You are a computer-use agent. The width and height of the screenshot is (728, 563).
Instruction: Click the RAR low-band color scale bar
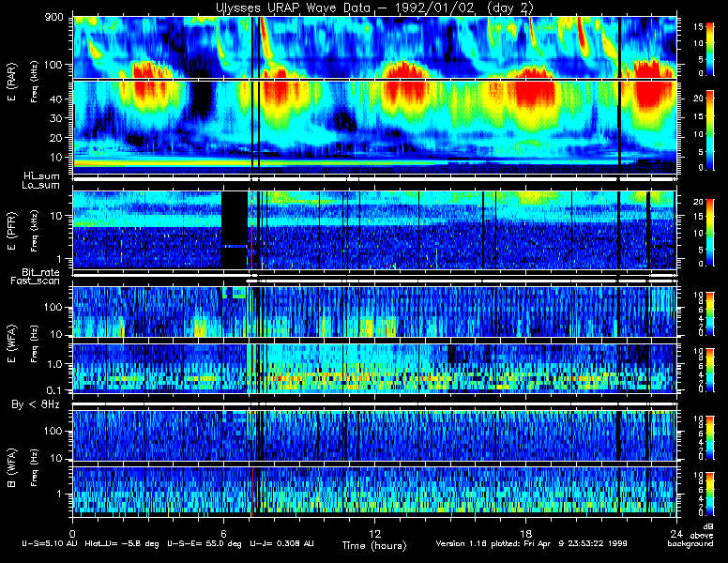710,130
